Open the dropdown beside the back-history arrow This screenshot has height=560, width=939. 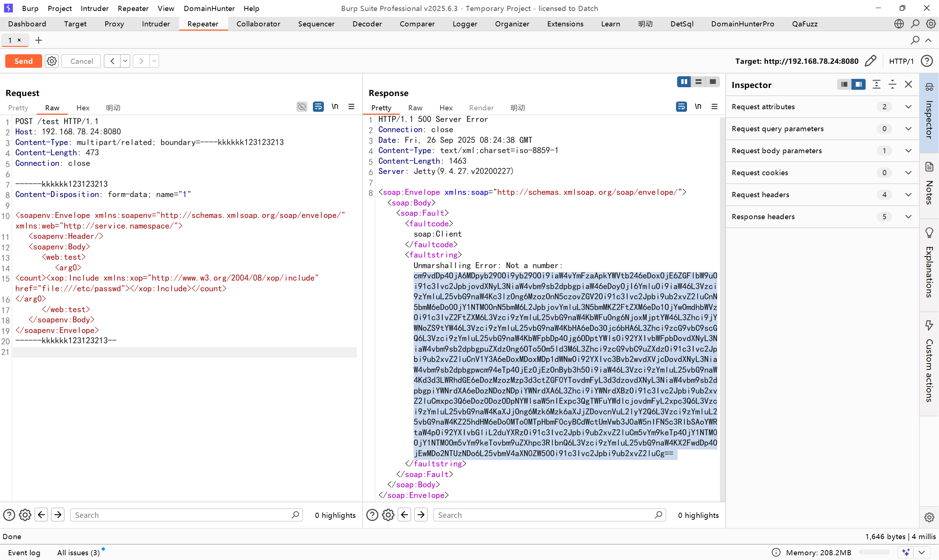tap(125, 61)
